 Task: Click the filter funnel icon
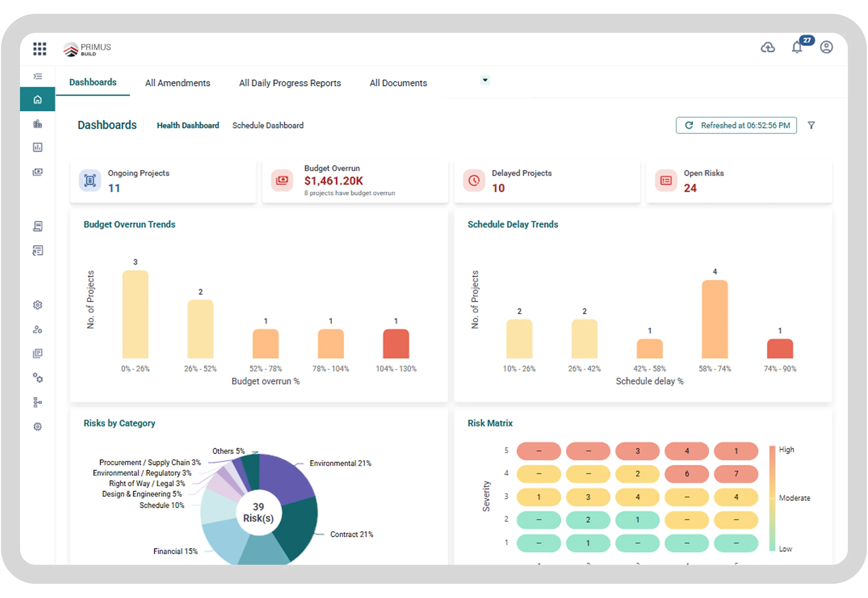811,126
